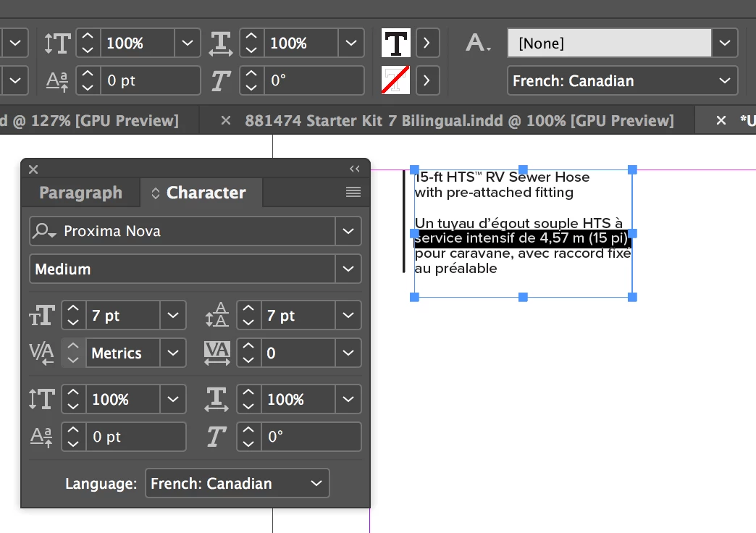Click Character panel vertical scale icon
The width and height of the screenshot is (756, 533).
coord(42,400)
